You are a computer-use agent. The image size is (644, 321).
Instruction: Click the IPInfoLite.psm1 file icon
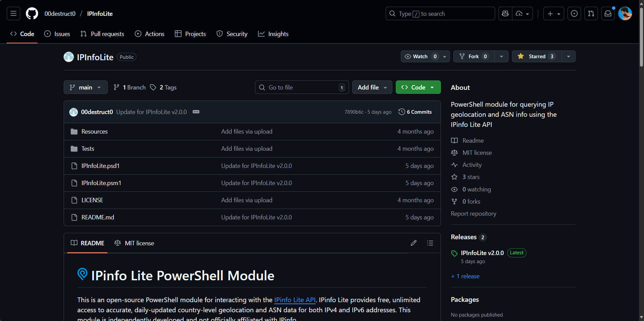tap(74, 183)
